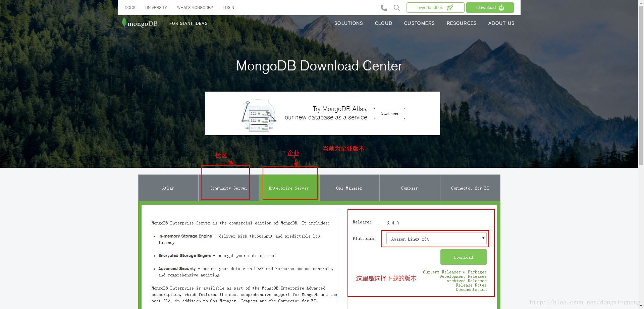Open the CLOUD menu
Image resolution: width=644 pixels, height=309 pixels.
(383, 23)
